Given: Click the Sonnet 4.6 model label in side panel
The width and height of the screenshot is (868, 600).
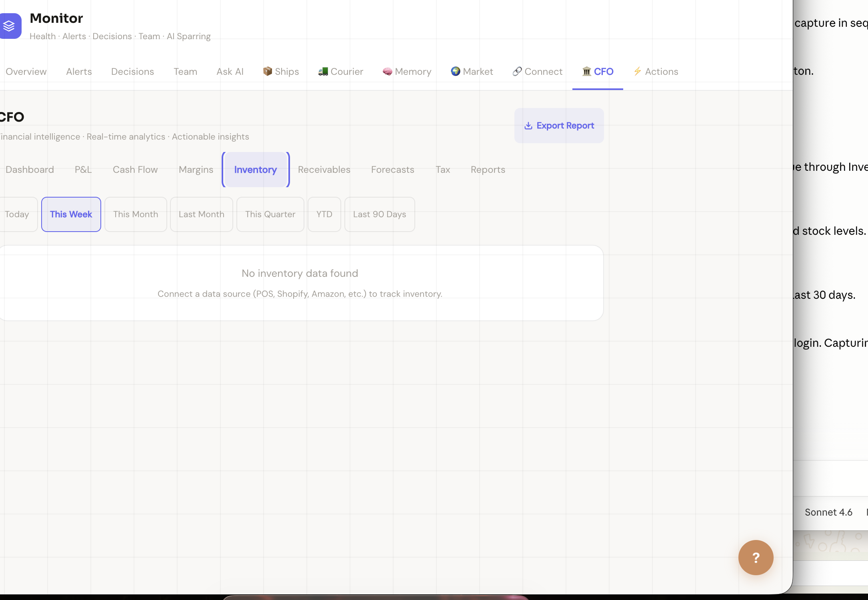Looking at the screenshot, I should (828, 512).
